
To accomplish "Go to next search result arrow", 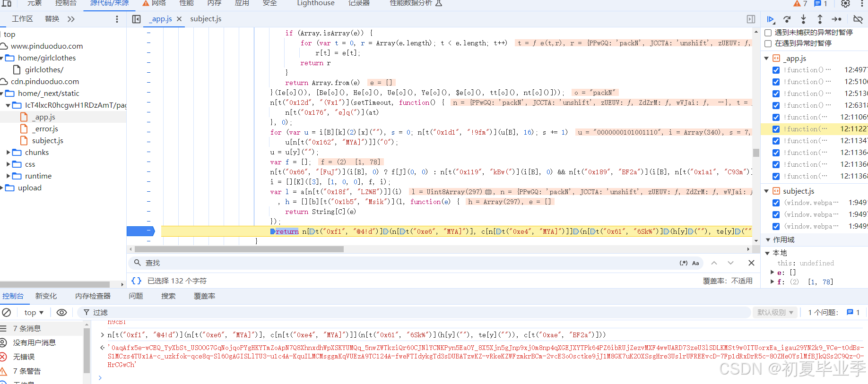I will (x=730, y=263).
